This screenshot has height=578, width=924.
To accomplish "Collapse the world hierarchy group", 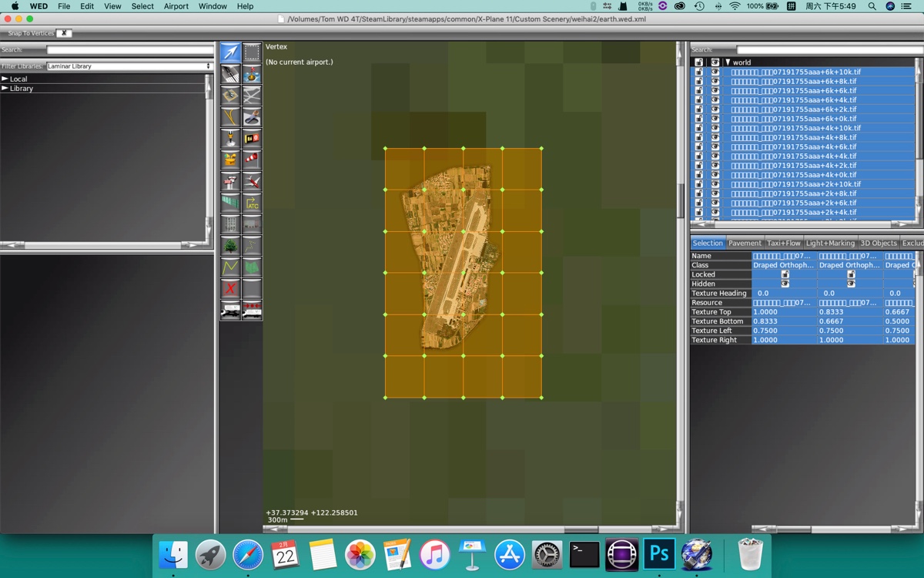I will coord(728,62).
